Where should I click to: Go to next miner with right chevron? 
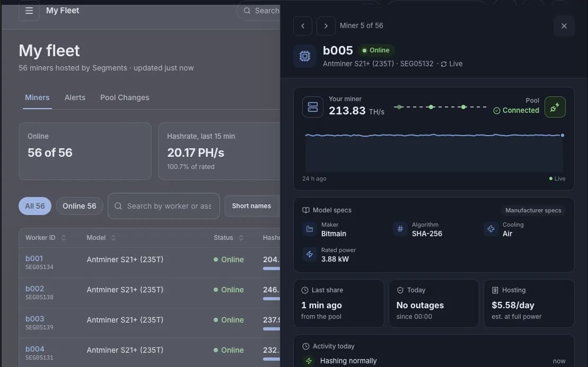tap(326, 26)
